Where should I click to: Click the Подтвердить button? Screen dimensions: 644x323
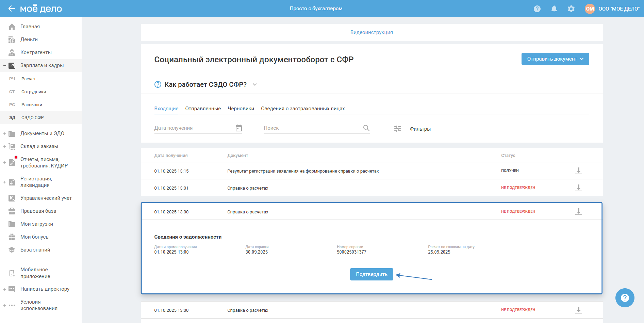click(371, 274)
